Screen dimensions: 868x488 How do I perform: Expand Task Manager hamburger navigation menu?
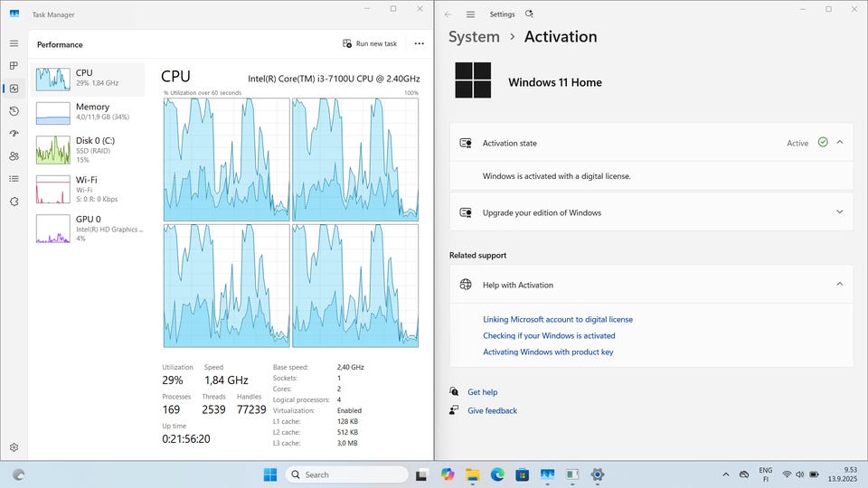click(14, 43)
